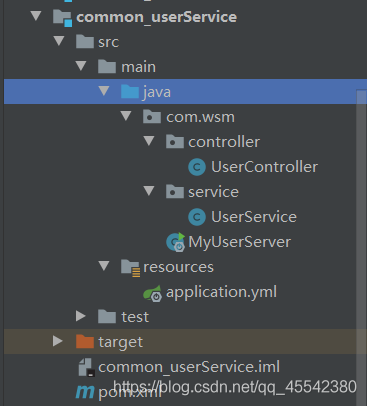Collapse the main folder arrow

pos(81,66)
